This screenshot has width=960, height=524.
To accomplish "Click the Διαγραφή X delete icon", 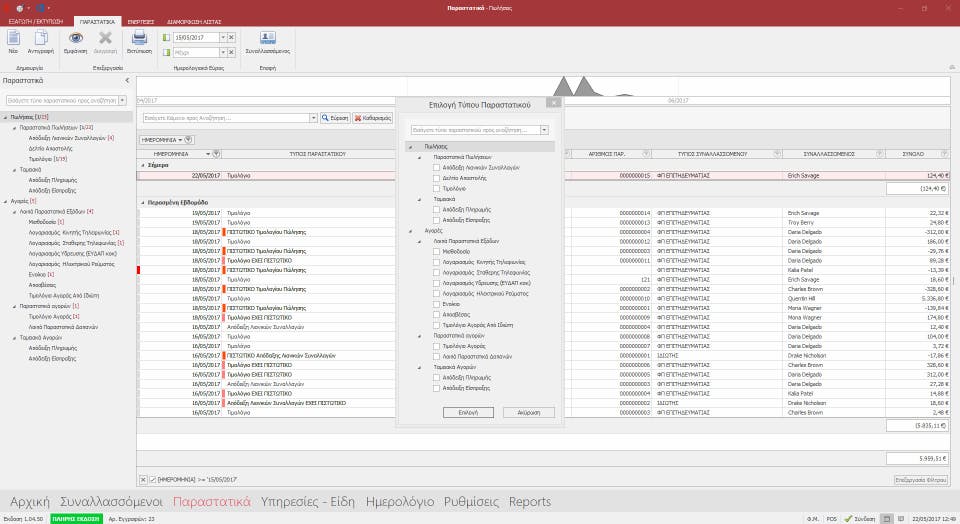I will point(105,39).
